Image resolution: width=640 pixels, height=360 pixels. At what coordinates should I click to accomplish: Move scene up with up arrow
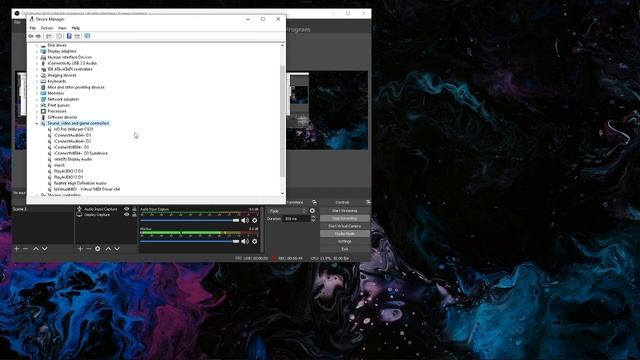tap(36, 249)
